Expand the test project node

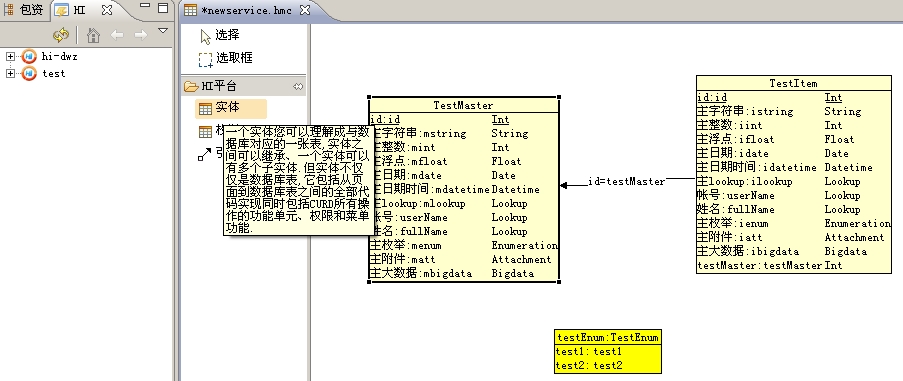[10, 73]
